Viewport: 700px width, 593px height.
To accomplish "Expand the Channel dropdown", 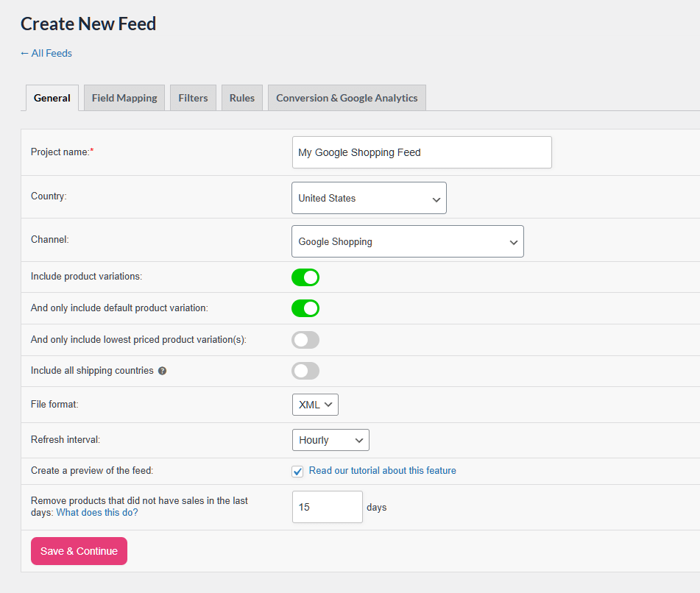I will click(407, 241).
